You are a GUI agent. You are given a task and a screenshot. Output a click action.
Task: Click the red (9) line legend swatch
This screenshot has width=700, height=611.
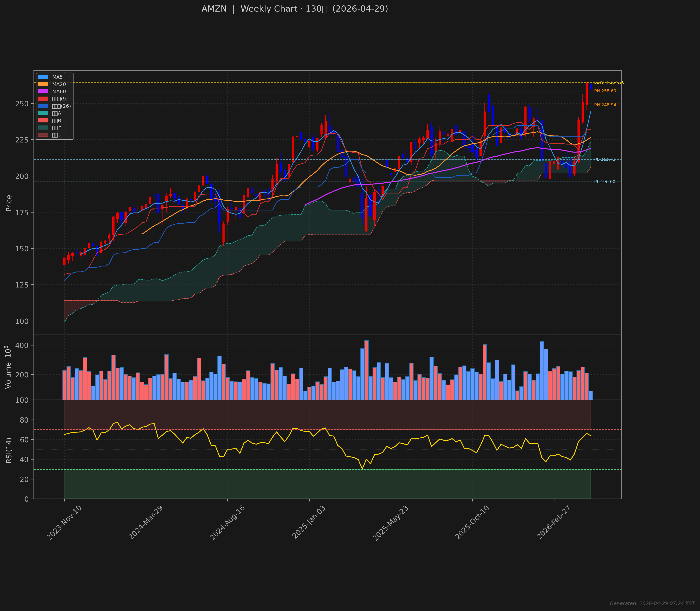tap(43, 99)
